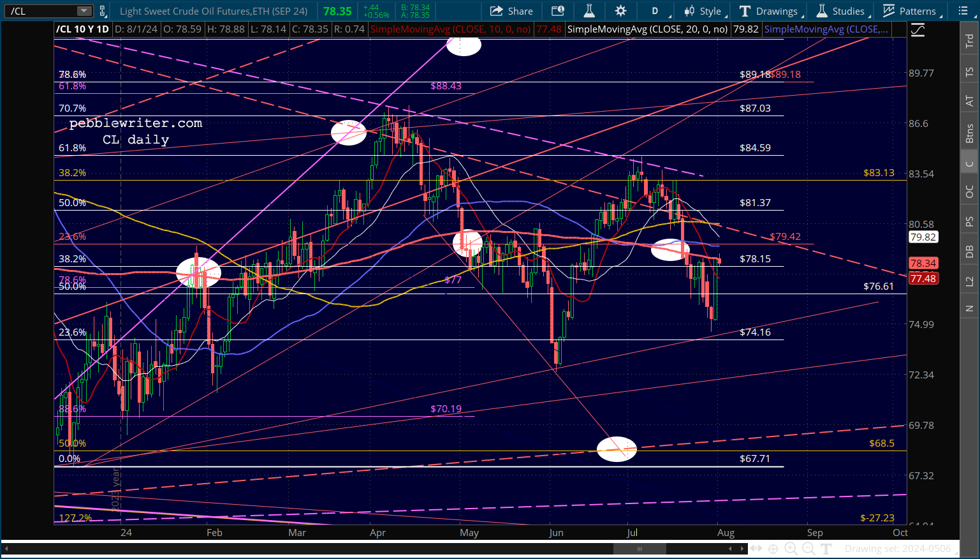The height and width of the screenshot is (559, 980).
Task: Click the $81.37 level label
Action: [755, 202]
